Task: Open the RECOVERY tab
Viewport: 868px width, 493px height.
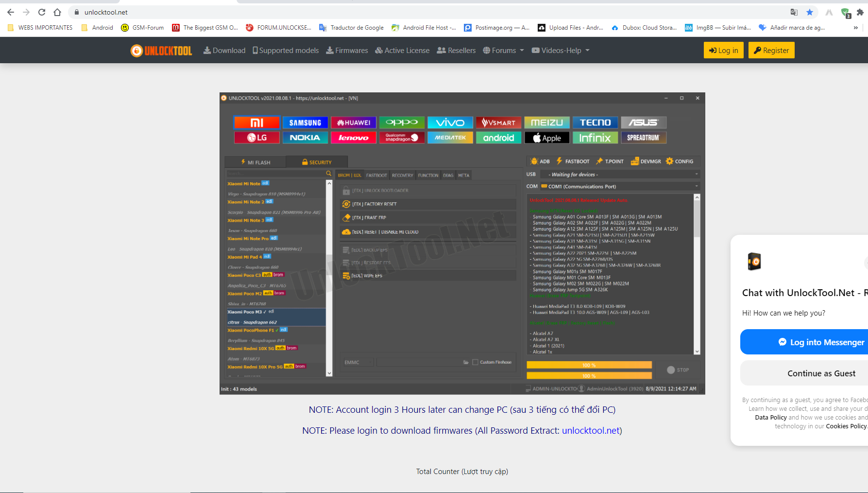Action: pos(403,176)
